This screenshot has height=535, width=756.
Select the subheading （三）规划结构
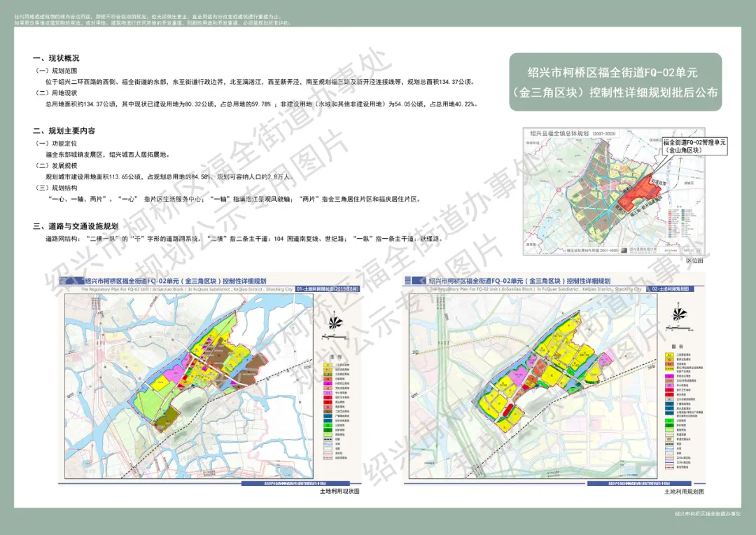[57, 188]
